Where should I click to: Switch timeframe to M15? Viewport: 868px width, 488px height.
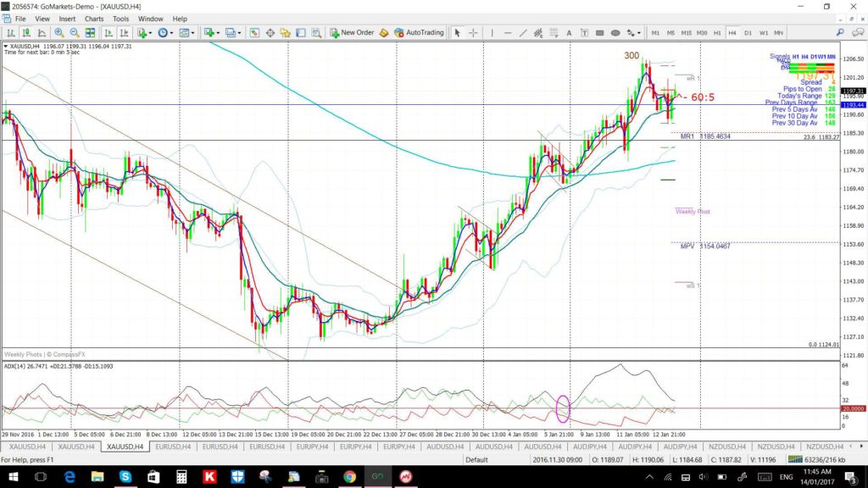(686, 33)
